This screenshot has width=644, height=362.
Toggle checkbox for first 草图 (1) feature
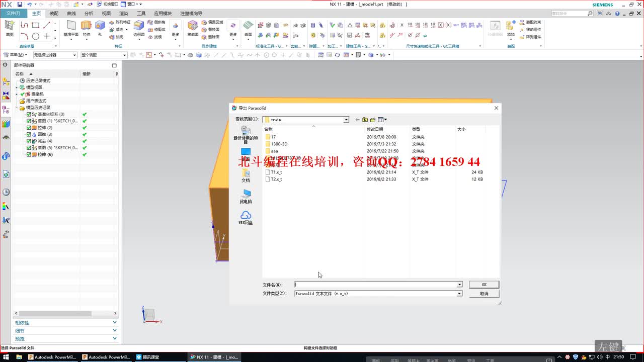pyautogui.click(x=29, y=121)
